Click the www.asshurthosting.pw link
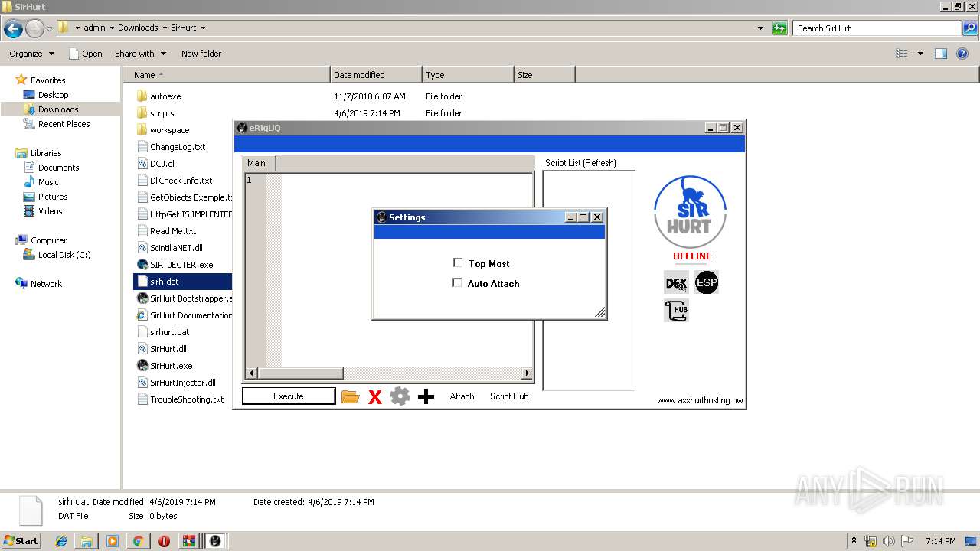This screenshot has width=980, height=551. [x=700, y=401]
